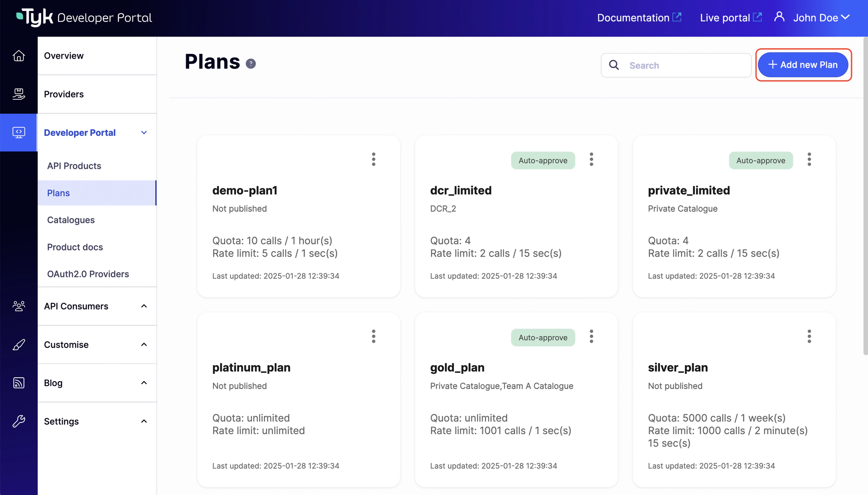Viewport: 868px width, 495px height.
Task: Click the Providers hand-box sidebar icon
Action: (x=19, y=94)
